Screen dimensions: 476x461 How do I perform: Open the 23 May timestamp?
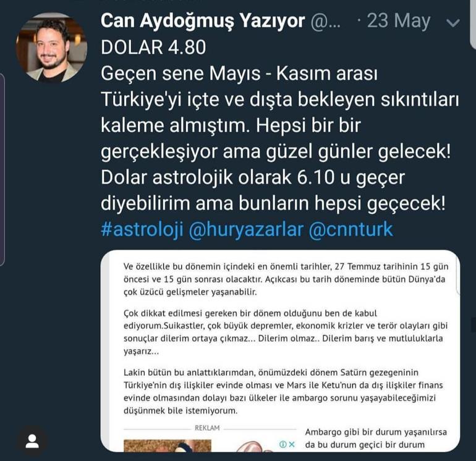tap(399, 21)
